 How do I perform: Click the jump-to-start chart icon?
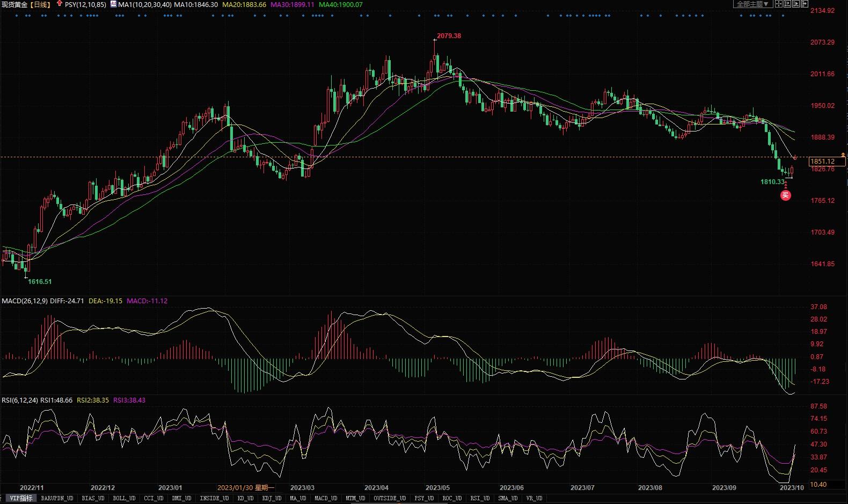[x=787, y=4]
